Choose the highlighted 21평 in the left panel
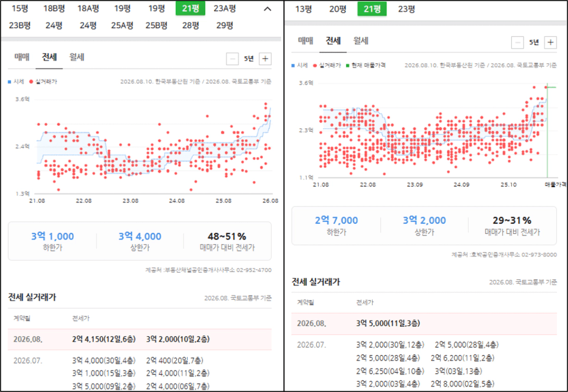The width and height of the screenshot is (568, 392). tap(190, 9)
